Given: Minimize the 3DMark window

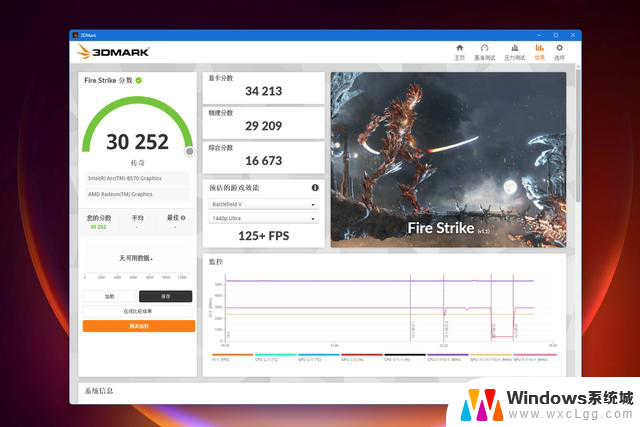Looking at the screenshot, I should (539, 35).
